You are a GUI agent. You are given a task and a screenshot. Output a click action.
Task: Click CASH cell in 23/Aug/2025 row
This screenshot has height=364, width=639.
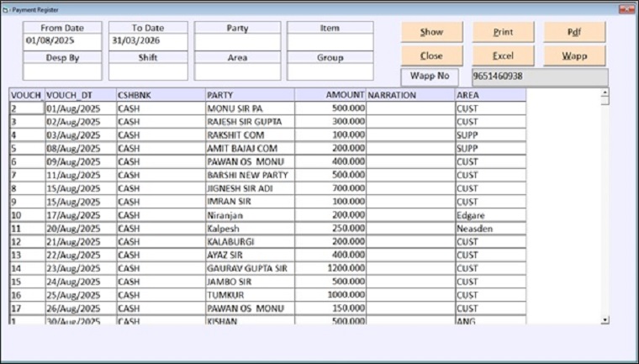(161, 269)
